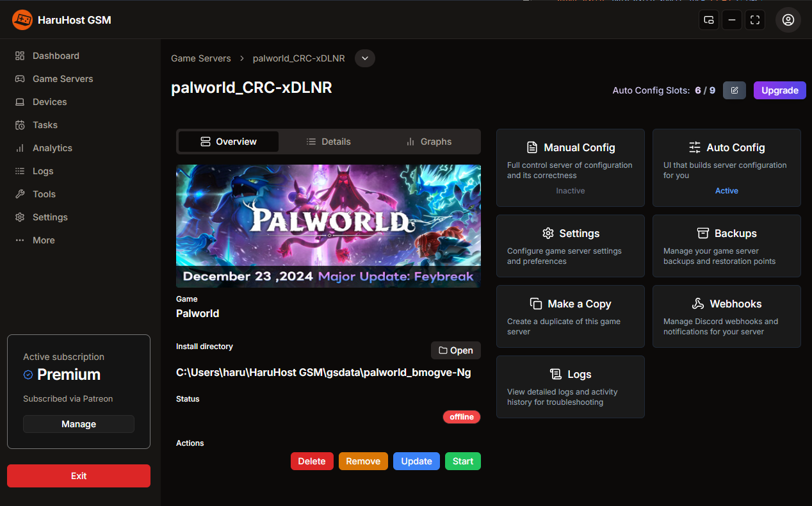Open Dashboard in the sidebar
The width and height of the screenshot is (812, 506).
click(x=56, y=56)
